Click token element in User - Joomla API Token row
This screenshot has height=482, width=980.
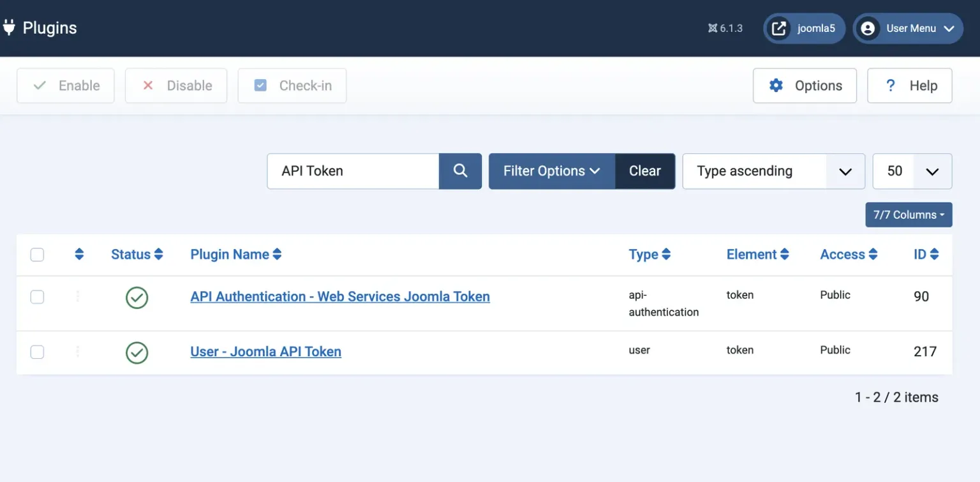pyautogui.click(x=740, y=350)
